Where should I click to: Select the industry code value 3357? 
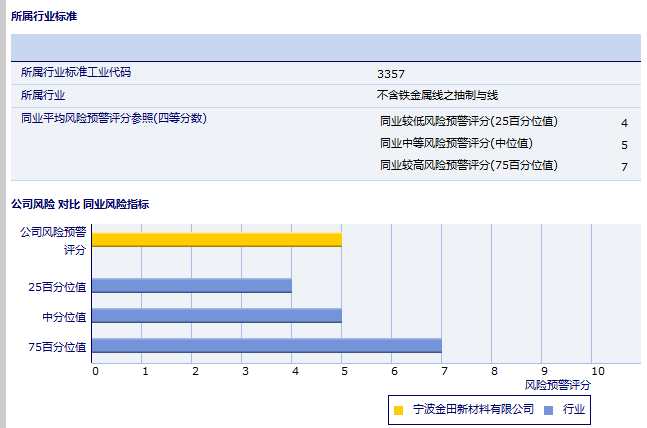391,73
